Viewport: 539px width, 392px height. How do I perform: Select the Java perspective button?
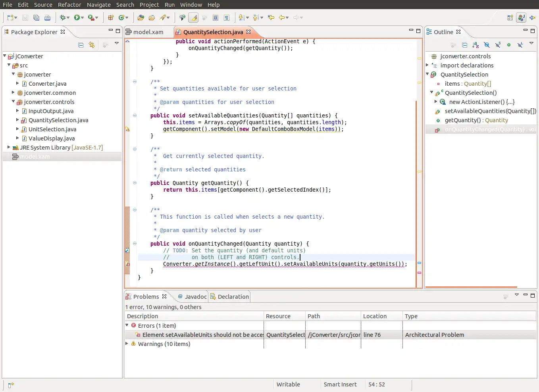click(x=521, y=17)
